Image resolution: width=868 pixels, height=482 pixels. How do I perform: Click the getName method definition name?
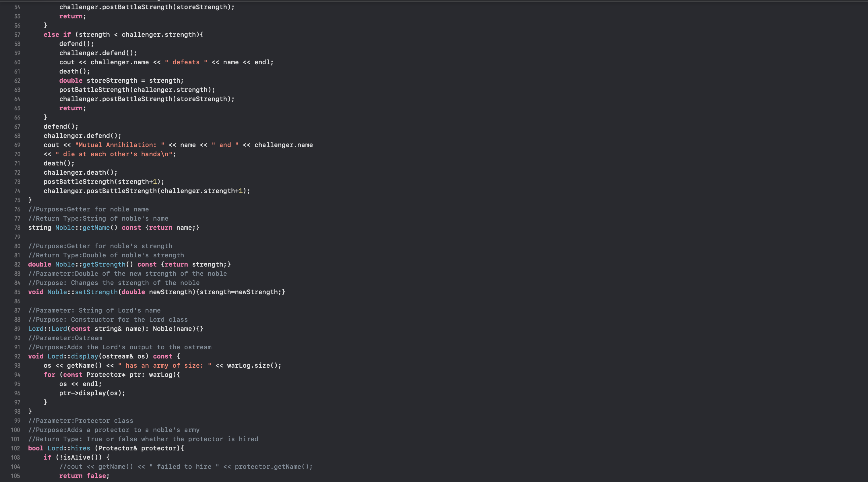coord(96,228)
